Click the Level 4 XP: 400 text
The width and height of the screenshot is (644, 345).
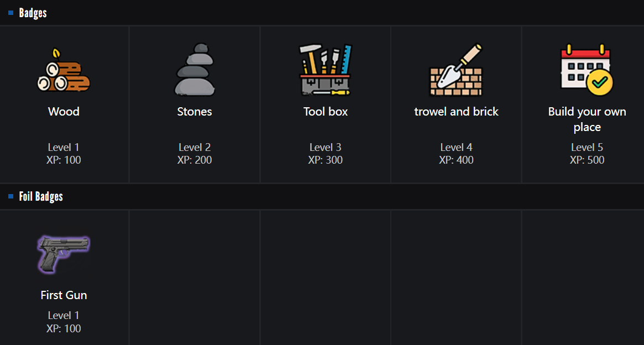456,154
